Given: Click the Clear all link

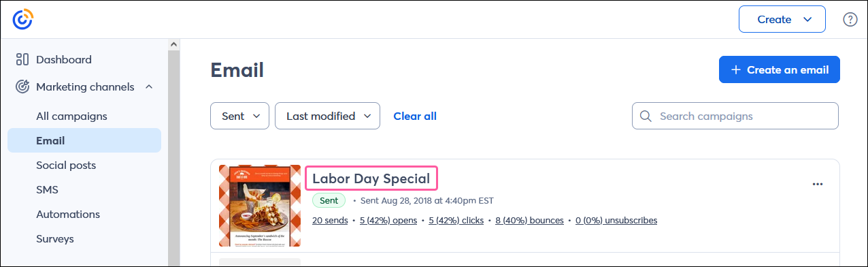Looking at the screenshot, I should tap(415, 116).
